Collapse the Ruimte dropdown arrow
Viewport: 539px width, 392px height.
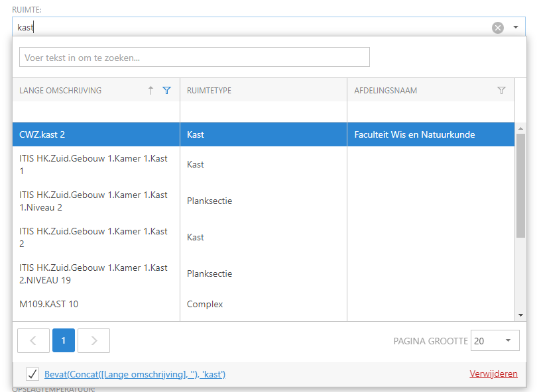pyautogui.click(x=515, y=27)
